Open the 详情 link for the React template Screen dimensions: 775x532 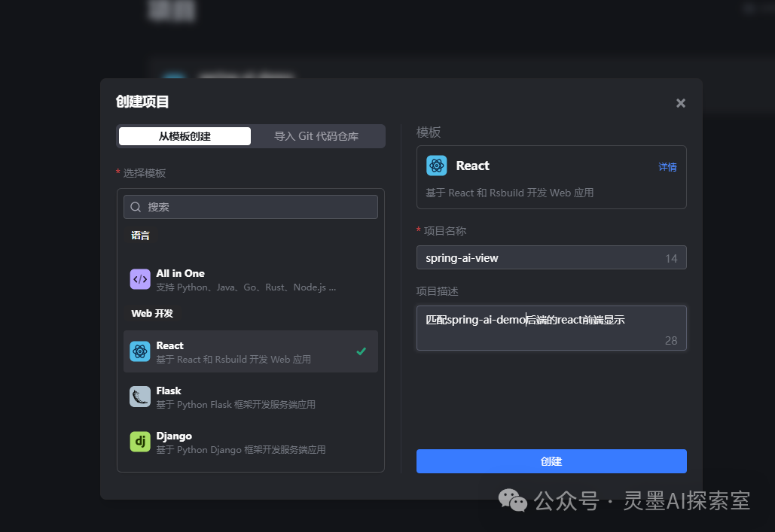[667, 167]
